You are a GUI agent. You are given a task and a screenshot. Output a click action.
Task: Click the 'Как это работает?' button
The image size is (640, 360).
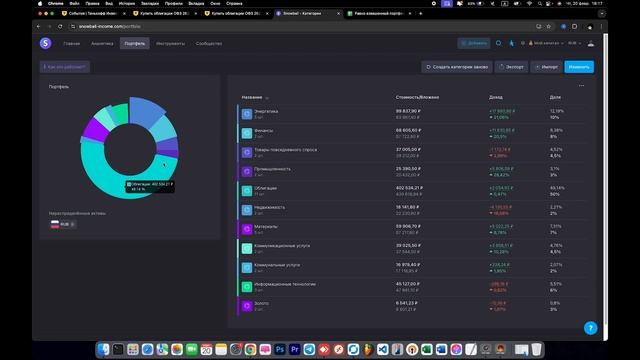(64, 67)
